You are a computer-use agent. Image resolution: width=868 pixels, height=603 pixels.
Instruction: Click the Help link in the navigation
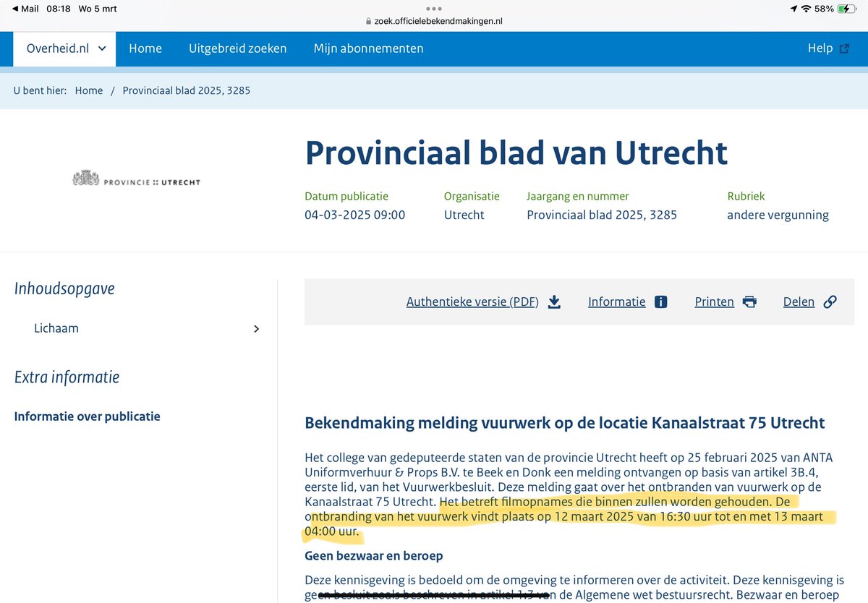(x=820, y=48)
